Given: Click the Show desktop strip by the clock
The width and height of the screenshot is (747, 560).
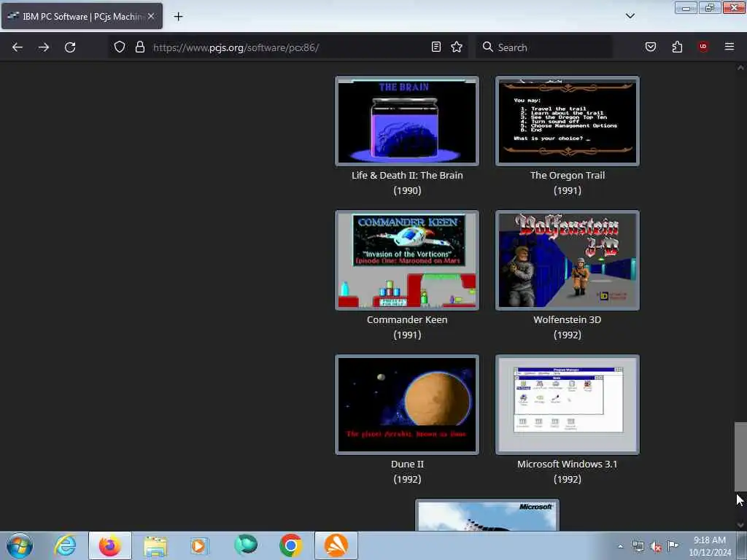Looking at the screenshot, I should coord(742,545).
